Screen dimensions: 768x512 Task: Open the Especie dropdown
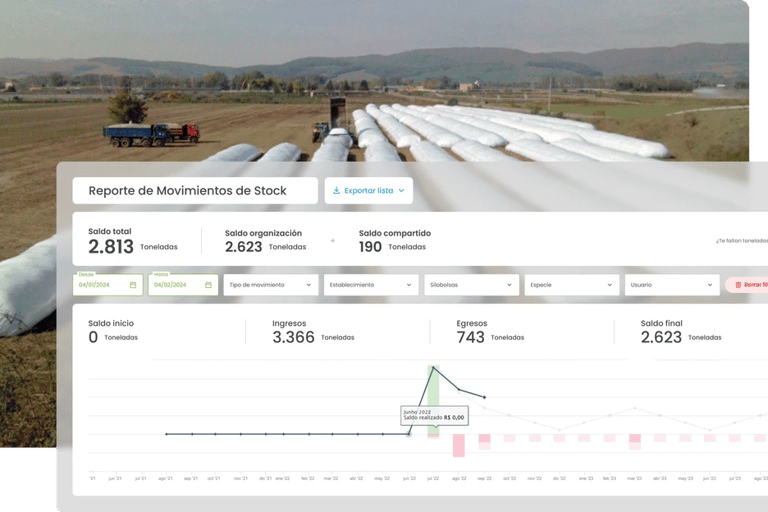[572, 285]
